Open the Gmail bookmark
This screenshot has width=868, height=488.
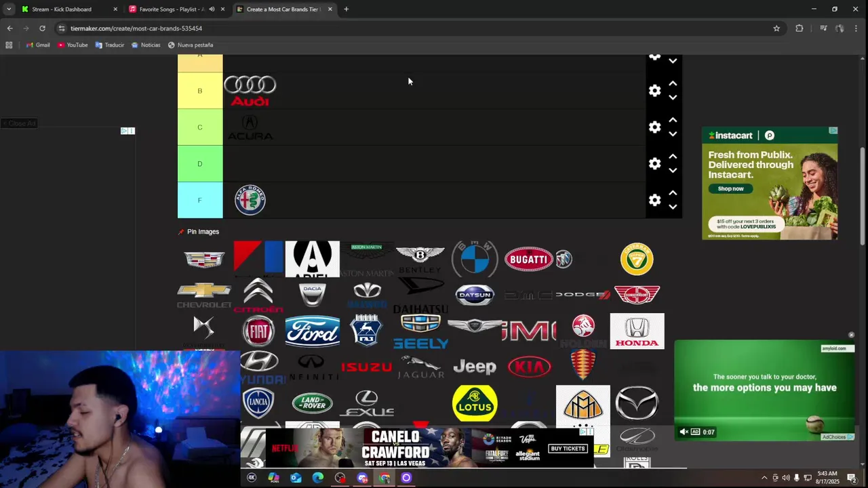[x=38, y=45]
